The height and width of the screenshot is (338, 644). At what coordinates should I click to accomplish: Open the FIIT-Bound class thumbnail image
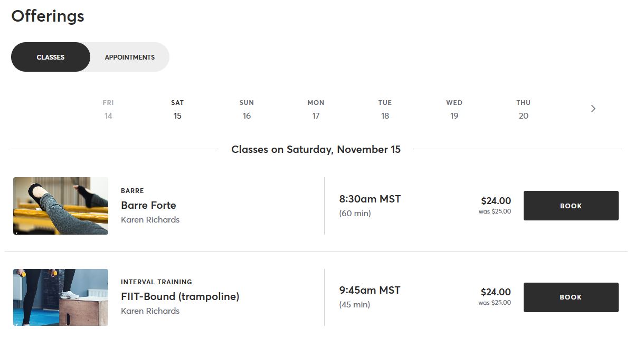point(61,297)
